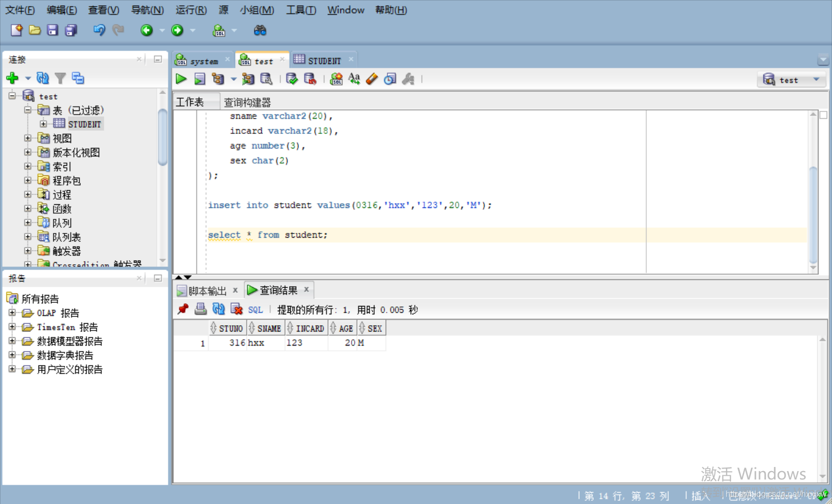This screenshot has height=504, width=832.
Task: Open the 编辑(E) menu
Action: [x=62, y=10]
